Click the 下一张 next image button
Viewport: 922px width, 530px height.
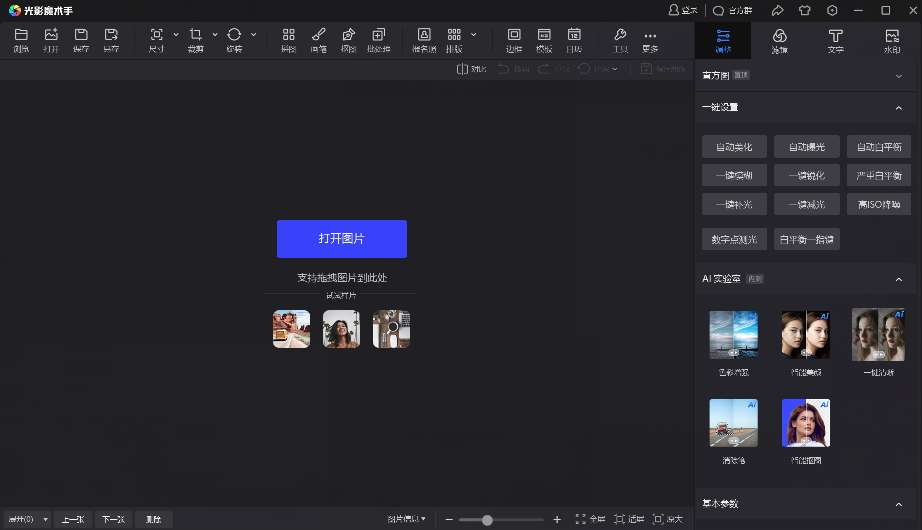click(x=113, y=519)
